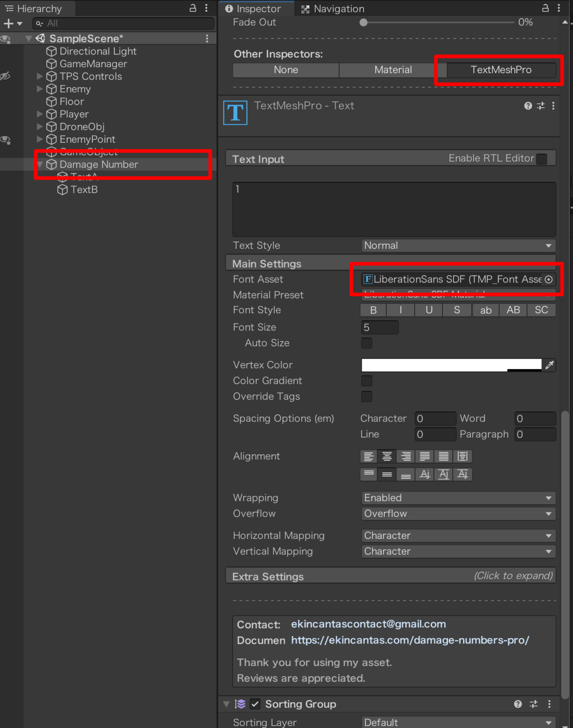Open the damage-numbers-pro documentation link

[410, 640]
